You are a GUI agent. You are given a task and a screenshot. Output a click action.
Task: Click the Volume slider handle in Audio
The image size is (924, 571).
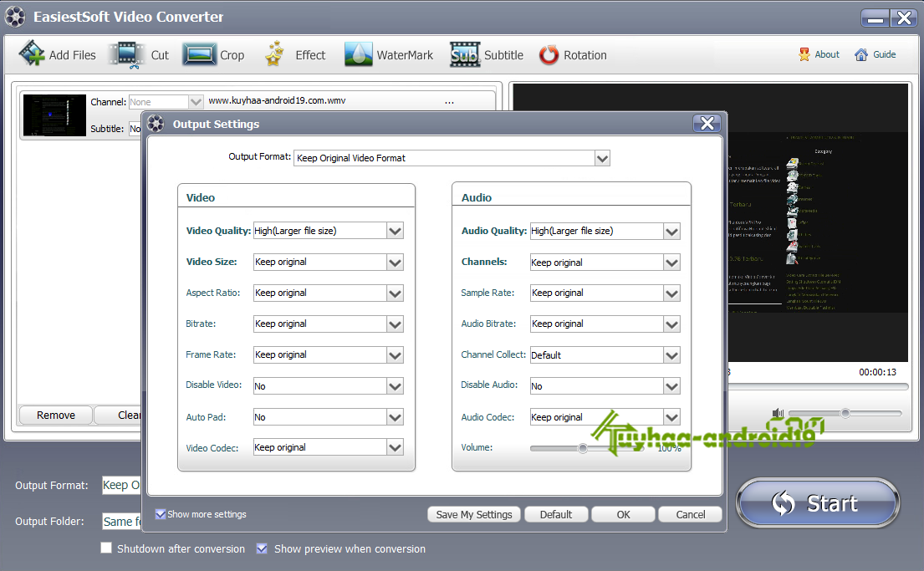pyautogui.click(x=582, y=448)
